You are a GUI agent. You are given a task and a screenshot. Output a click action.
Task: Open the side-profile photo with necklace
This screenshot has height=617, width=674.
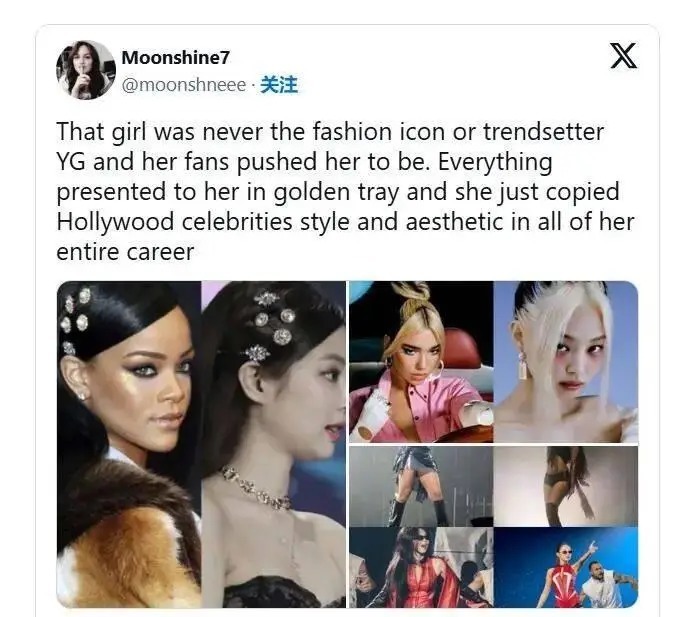click(274, 444)
